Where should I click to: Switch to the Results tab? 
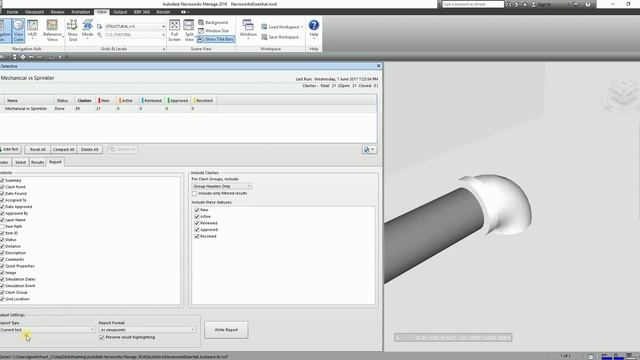[x=38, y=162]
